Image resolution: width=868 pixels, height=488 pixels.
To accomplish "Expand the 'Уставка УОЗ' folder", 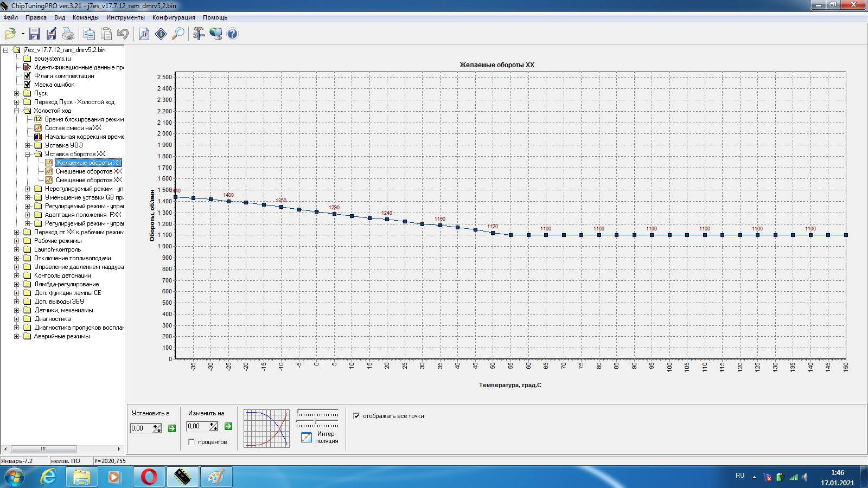I will tap(28, 145).
